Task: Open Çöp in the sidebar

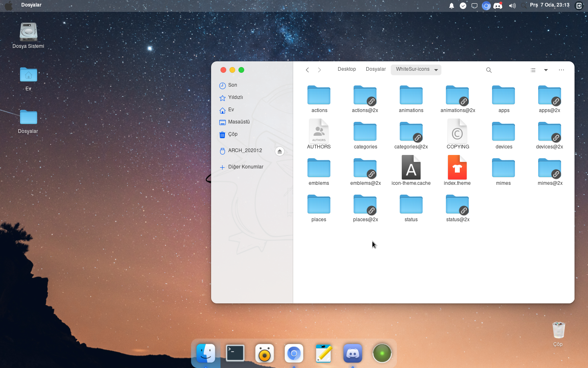Action: coord(233,135)
